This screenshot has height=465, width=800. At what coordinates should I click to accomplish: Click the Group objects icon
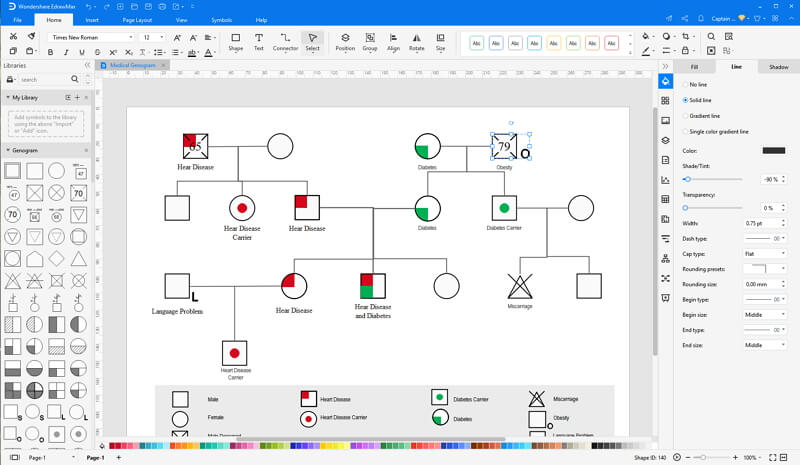(370, 42)
